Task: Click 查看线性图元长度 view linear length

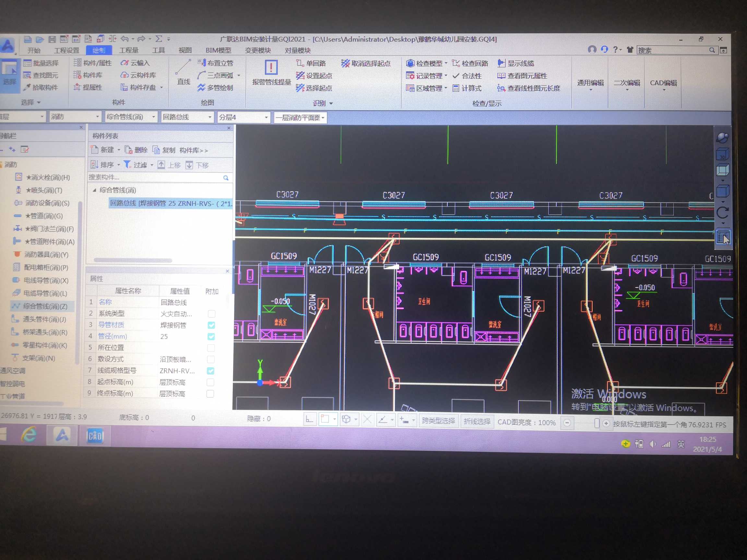Action: click(529, 88)
